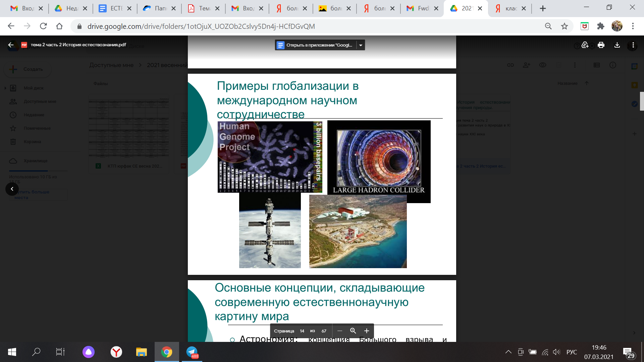Open the Windows Start menu
644x362 pixels.
[x=12, y=352]
